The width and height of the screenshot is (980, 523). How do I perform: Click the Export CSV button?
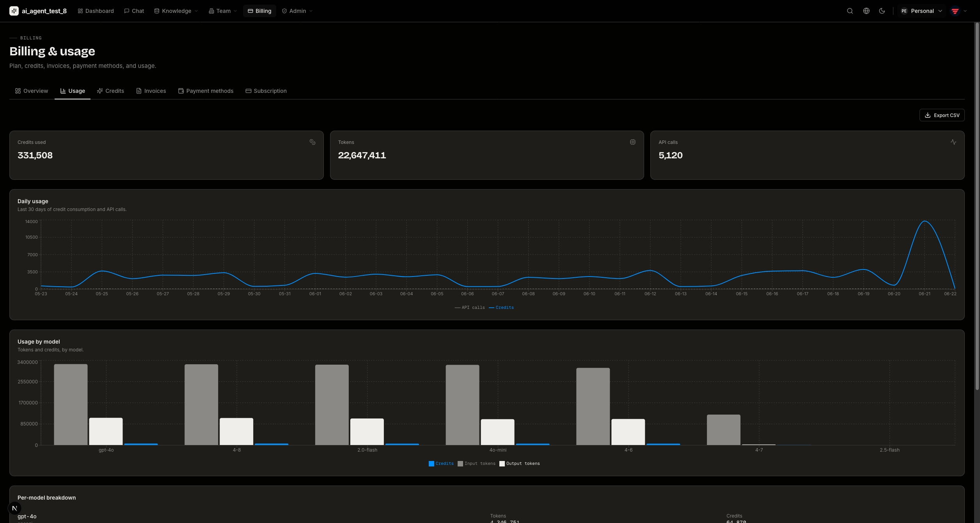(942, 115)
